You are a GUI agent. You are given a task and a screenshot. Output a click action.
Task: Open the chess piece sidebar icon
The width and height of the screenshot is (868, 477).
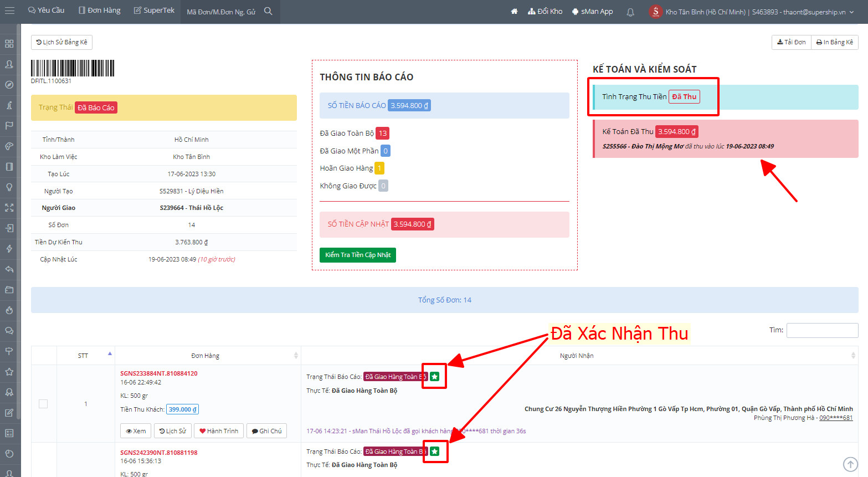click(9, 105)
